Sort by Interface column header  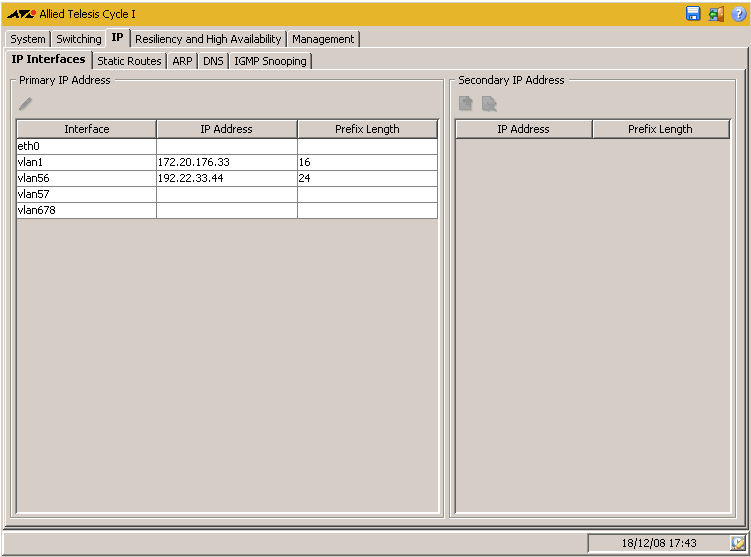pos(87,129)
